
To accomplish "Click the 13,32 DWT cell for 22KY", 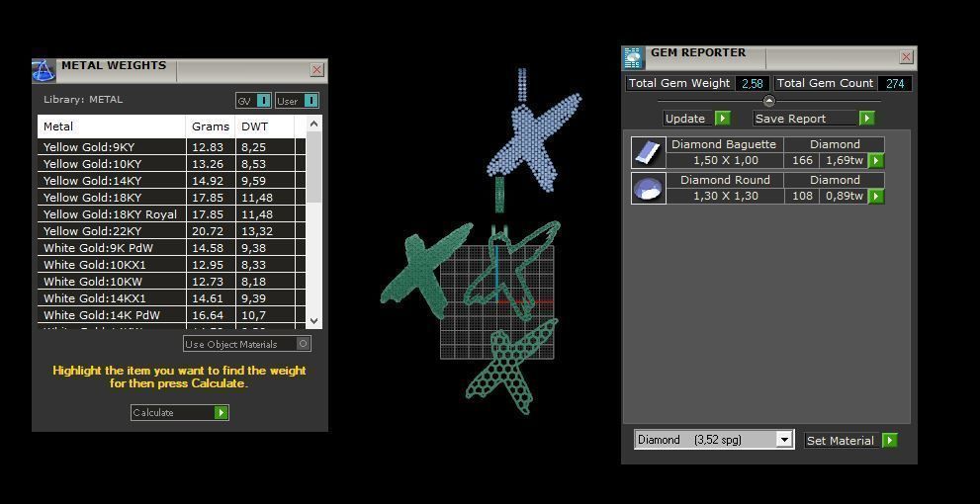I will click(x=264, y=231).
